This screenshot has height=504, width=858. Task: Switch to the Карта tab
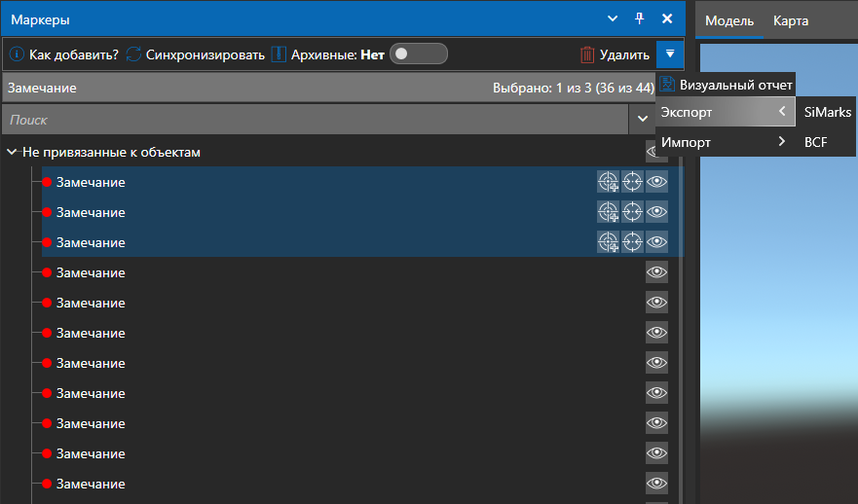pos(790,20)
